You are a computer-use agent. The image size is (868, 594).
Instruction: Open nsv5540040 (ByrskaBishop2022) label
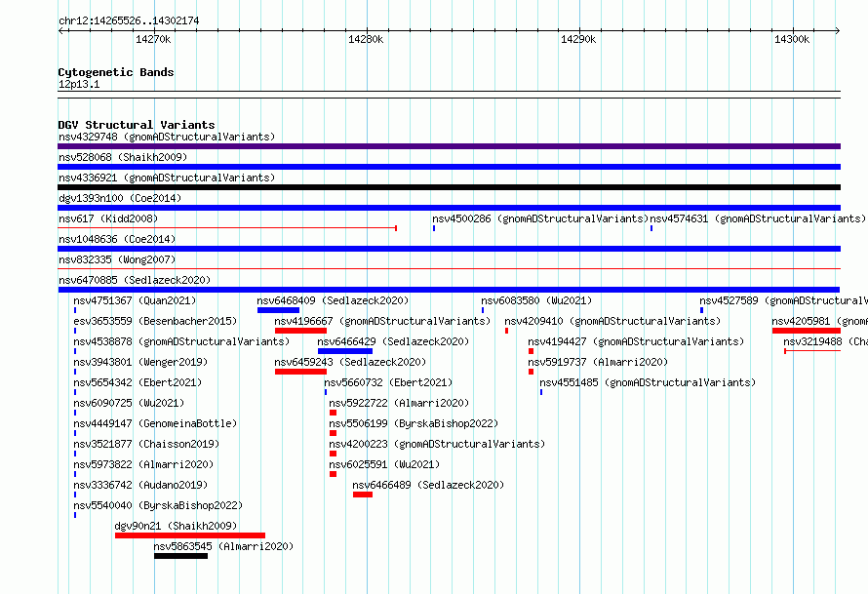pyautogui.click(x=158, y=505)
